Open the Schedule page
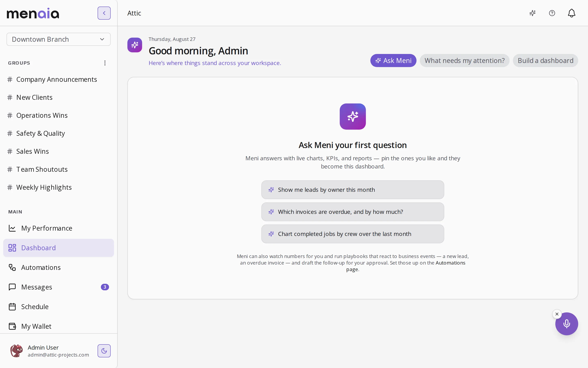The image size is (588, 368). point(58,307)
